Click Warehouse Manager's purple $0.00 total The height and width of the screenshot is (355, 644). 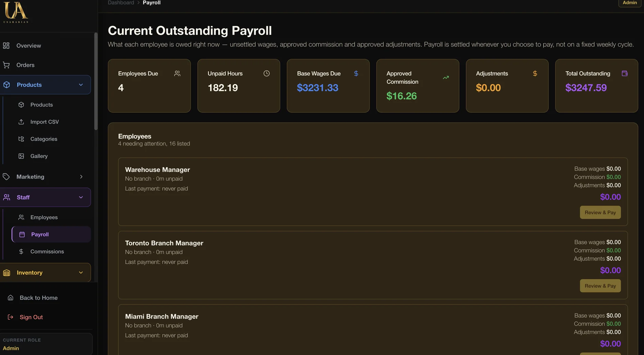(x=610, y=197)
